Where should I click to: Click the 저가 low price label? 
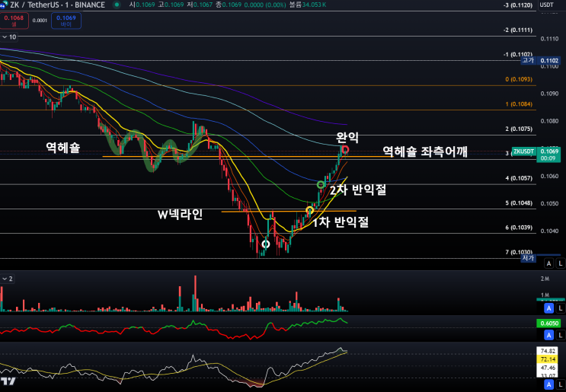click(x=528, y=258)
